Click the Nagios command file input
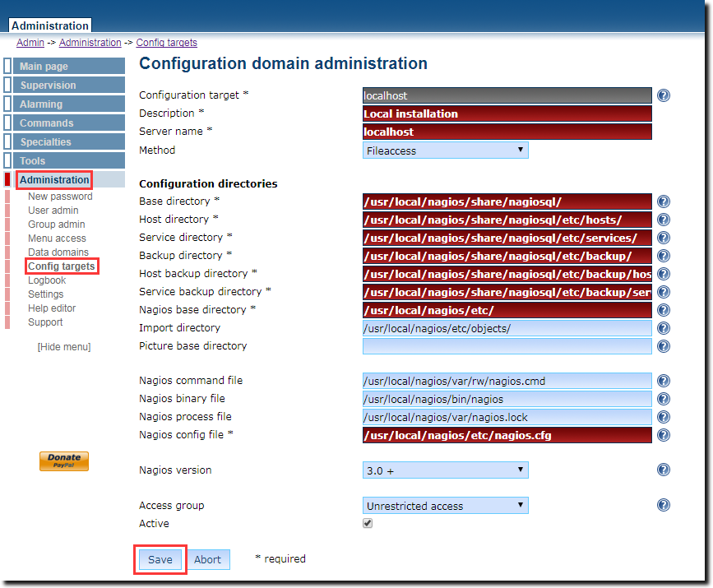The image size is (713, 588). pyautogui.click(x=507, y=381)
